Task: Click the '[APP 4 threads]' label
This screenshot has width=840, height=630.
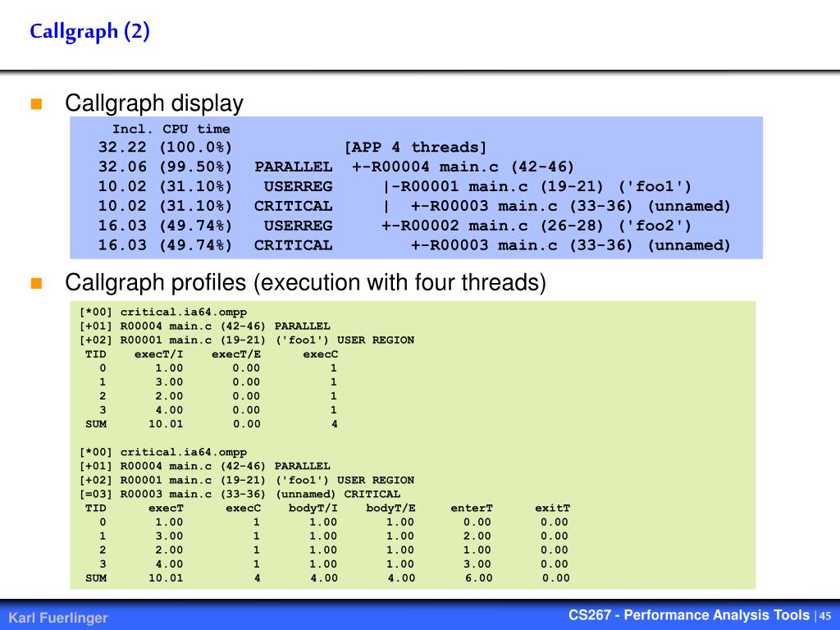Action: pyautogui.click(x=415, y=148)
